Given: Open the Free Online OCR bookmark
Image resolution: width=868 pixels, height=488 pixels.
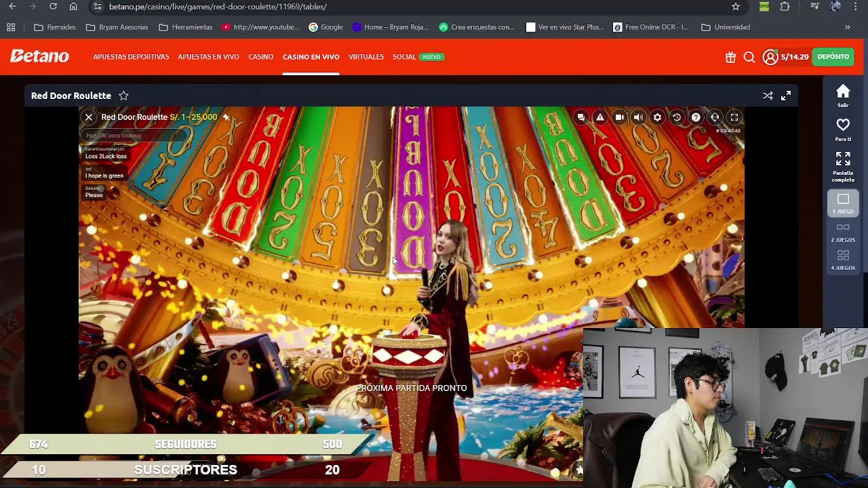Looking at the screenshot, I should click(650, 27).
